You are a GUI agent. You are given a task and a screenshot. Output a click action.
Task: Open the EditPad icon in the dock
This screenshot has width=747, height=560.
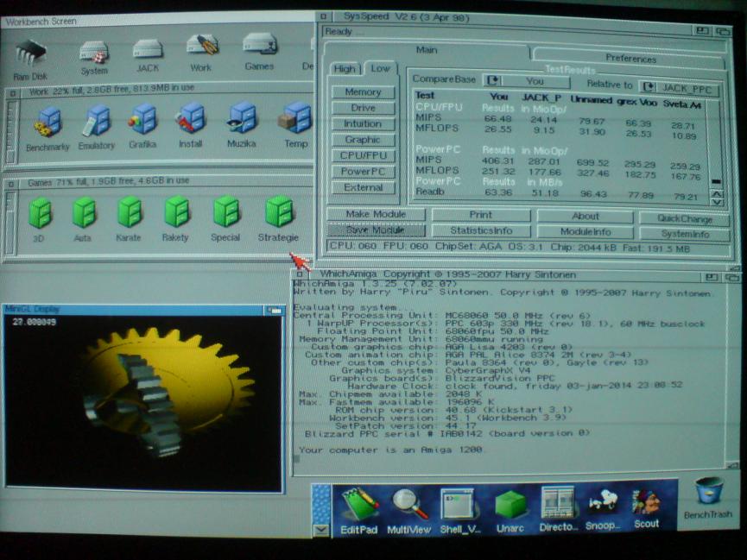point(358,507)
